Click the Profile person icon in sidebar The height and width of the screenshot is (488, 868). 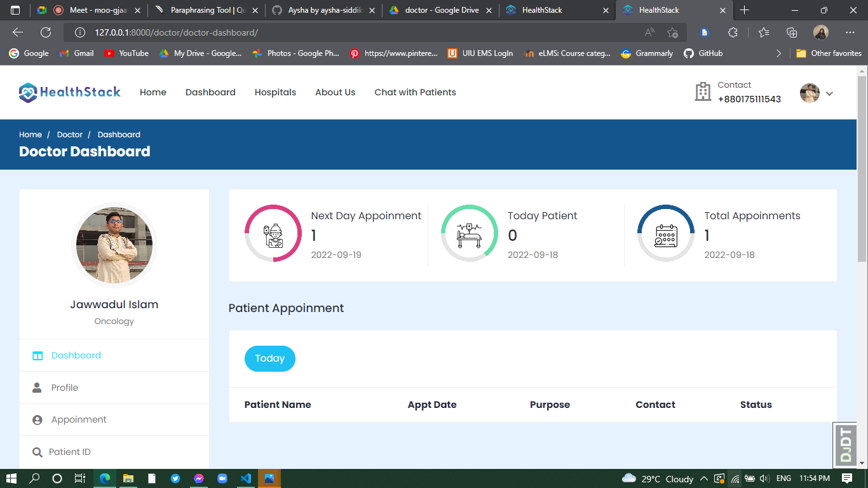pos(37,388)
